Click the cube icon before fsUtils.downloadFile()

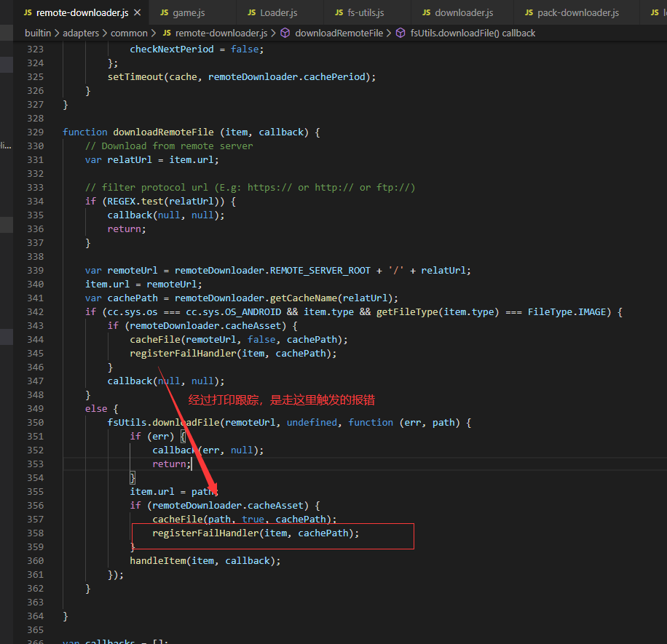click(x=400, y=33)
